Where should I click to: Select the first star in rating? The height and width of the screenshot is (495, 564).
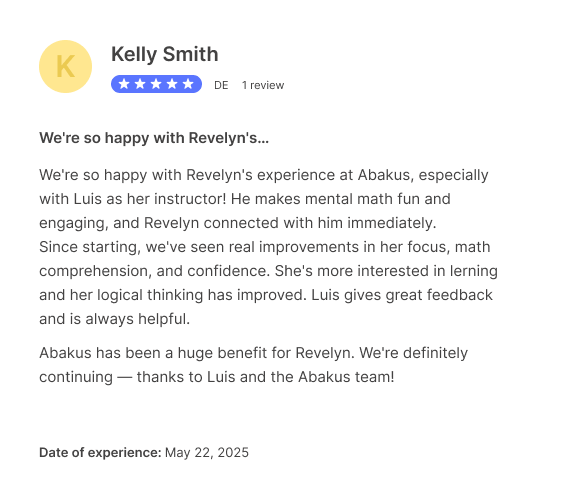(124, 84)
